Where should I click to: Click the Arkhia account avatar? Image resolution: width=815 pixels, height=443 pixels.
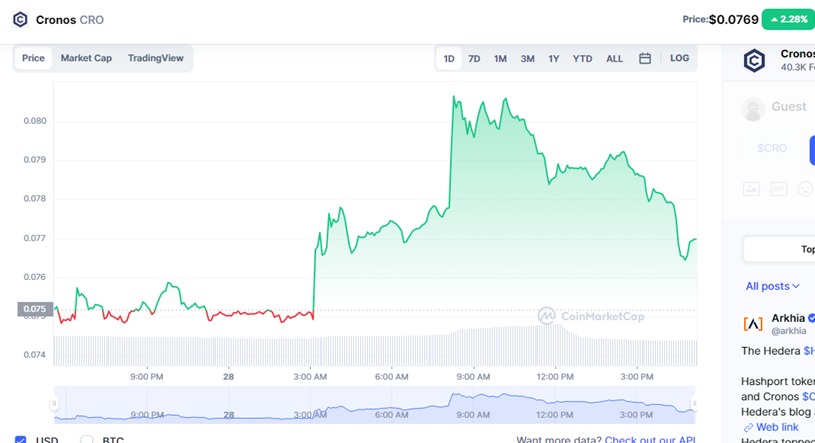pyautogui.click(x=753, y=323)
